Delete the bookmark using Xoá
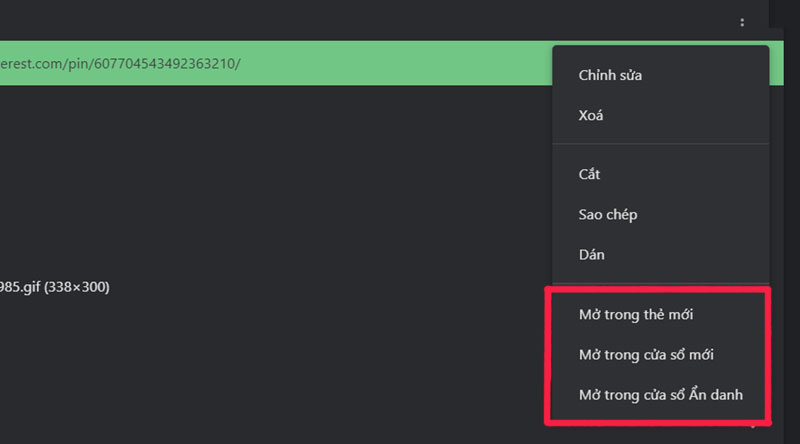Viewport: 800px width, 444px height. click(x=591, y=115)
